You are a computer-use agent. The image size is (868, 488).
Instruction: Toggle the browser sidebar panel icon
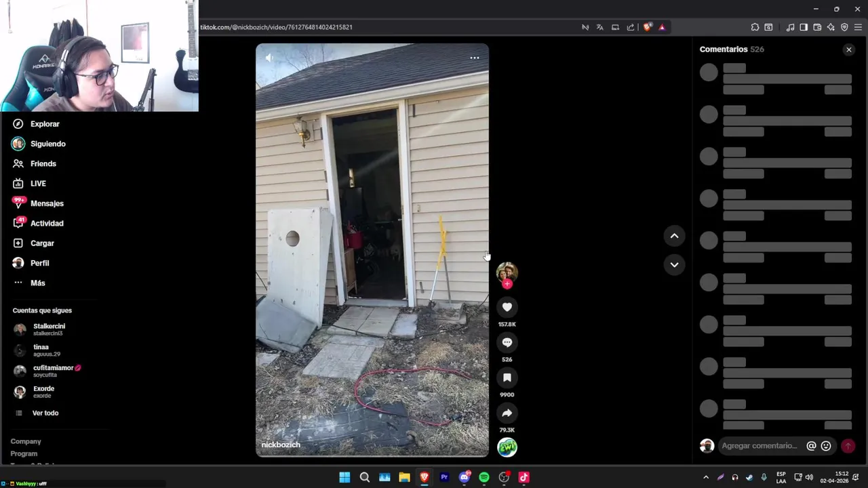point(804,27)
